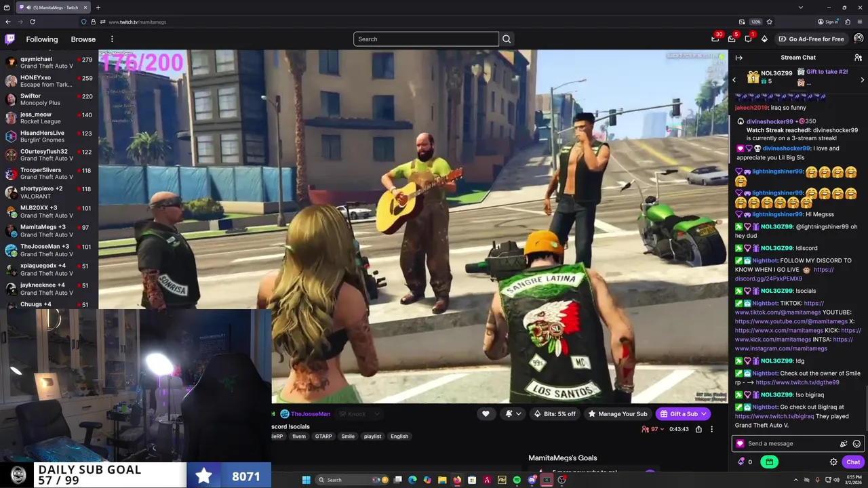This screenshot has height=488, width=868.
Task: Open Spotify from the taskbar
Action: pos(517,480)
